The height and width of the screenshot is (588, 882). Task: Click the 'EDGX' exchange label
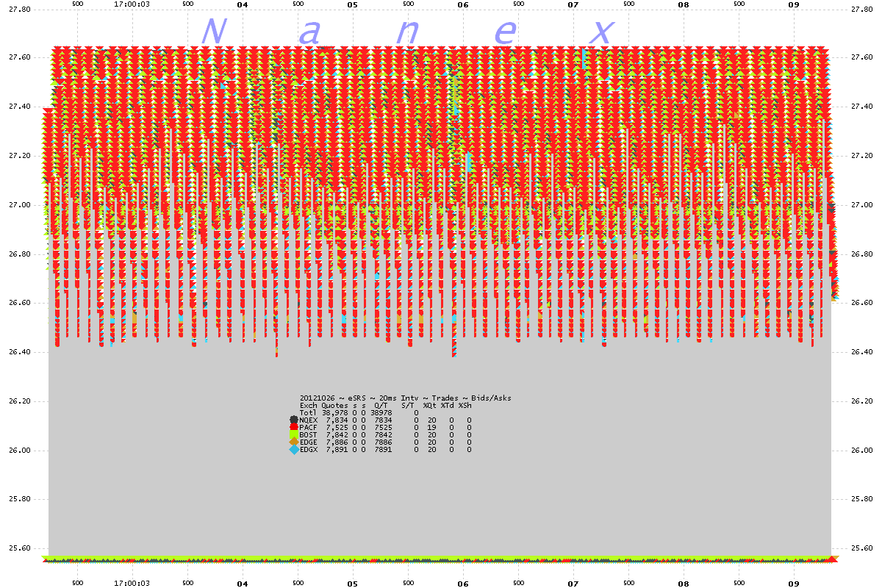[309, 450]
